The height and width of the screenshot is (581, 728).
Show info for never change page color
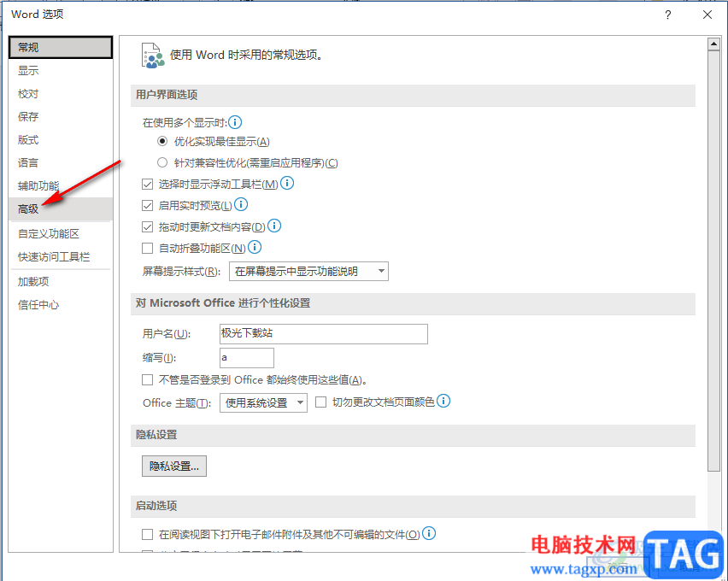coord(443,401)
